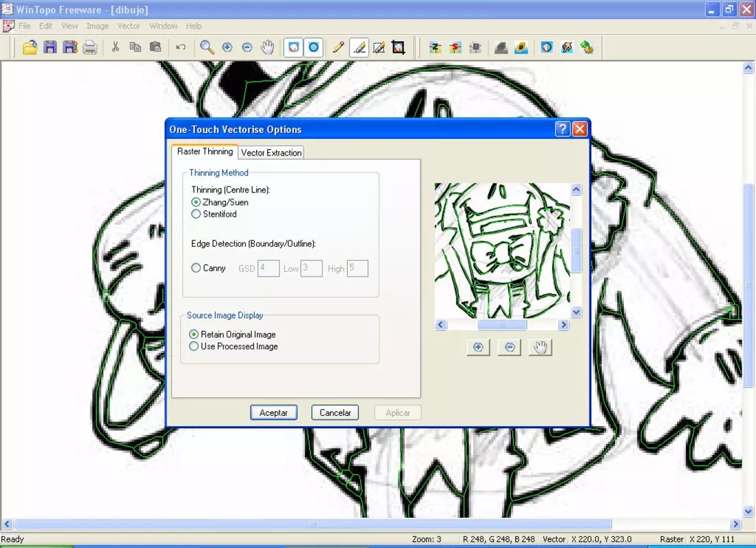Click the preview zoom-in plus button

[x=478, y=347]
